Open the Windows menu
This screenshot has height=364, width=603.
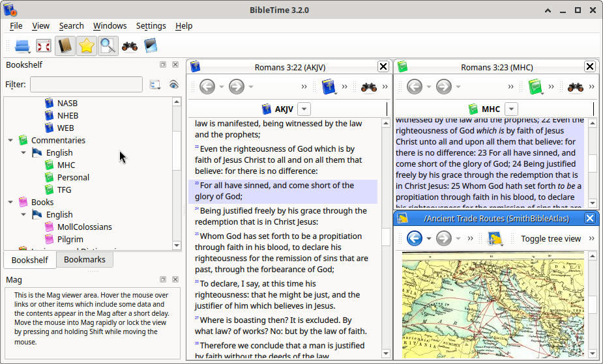pyautogui.click(x=110, y=26)
